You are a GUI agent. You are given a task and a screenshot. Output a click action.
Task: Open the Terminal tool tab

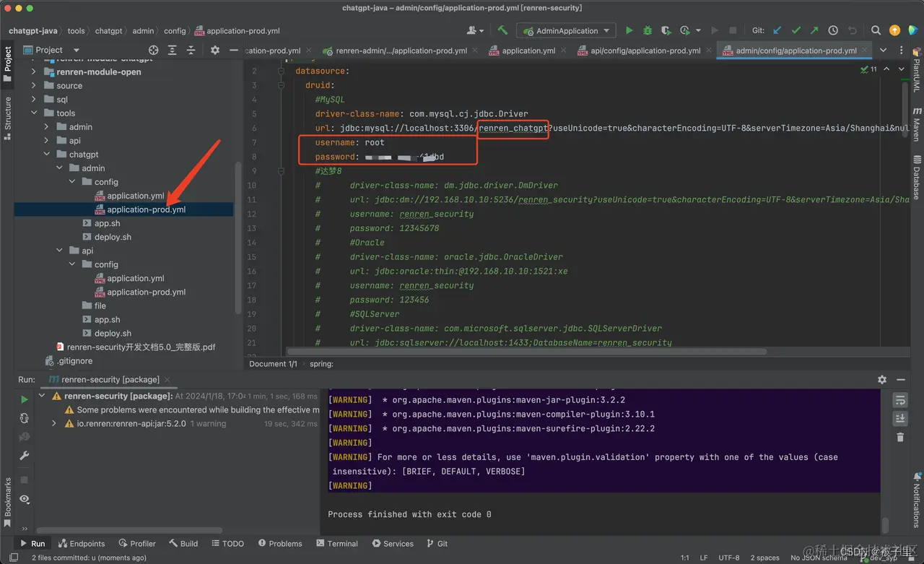336,544
